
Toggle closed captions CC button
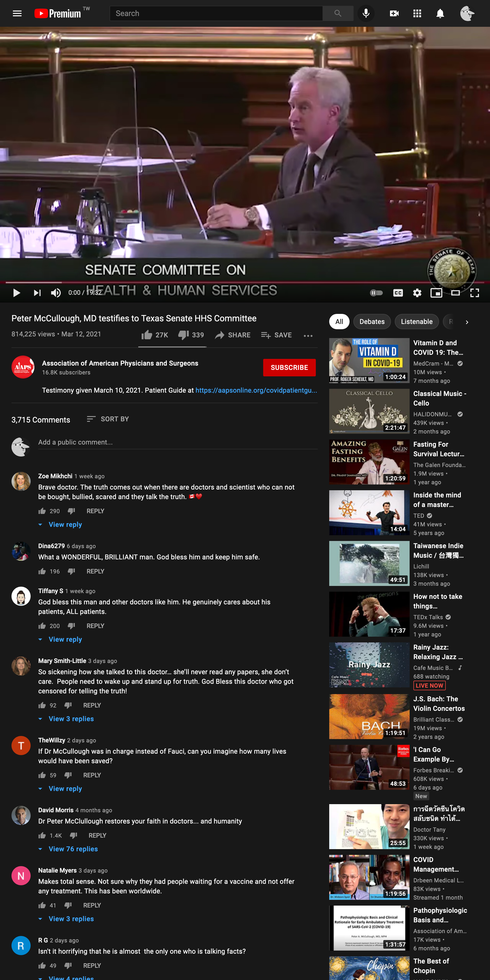pyautogui.click(x=398, y=293)
